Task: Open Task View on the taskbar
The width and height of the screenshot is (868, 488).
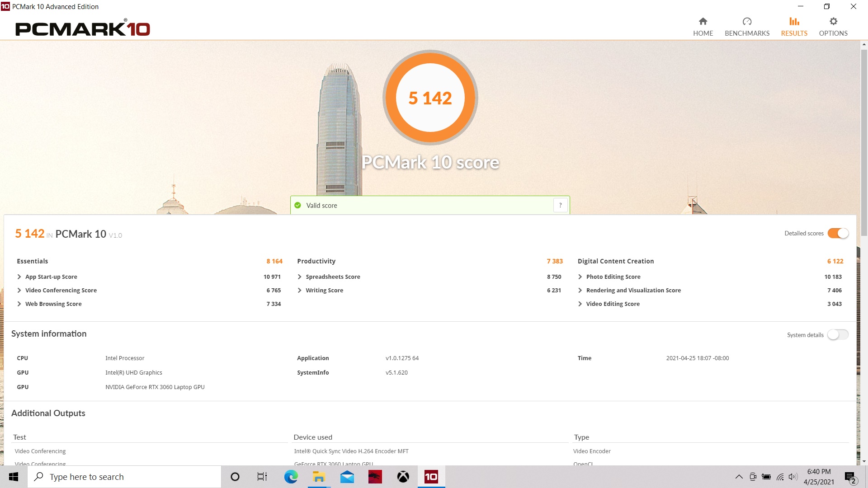Action: (262, 477)
